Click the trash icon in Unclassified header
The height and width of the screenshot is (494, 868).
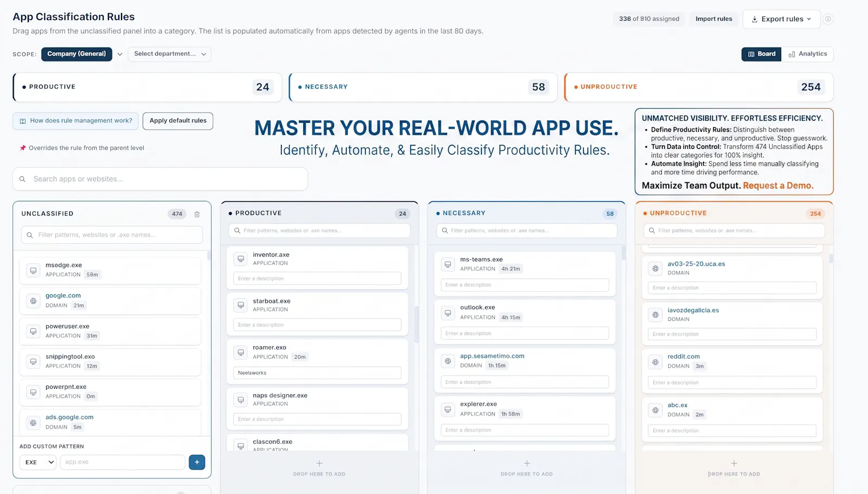pyautogui.click(x=197, y=214)
